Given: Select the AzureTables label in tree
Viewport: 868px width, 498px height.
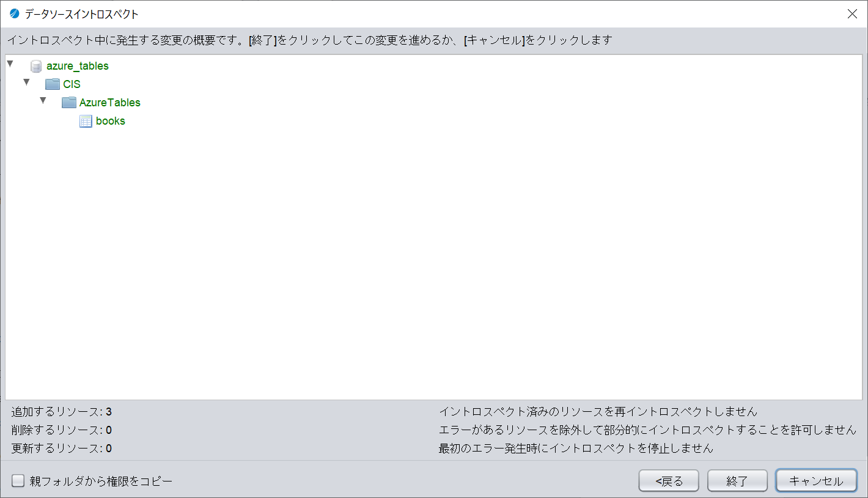Looking at the screenshot, I should pos(110,103).
